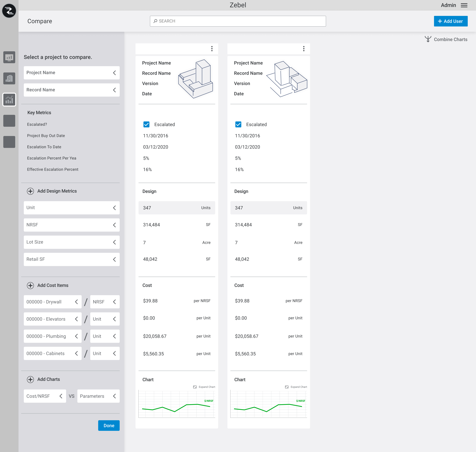Click the Add Charts label
The width and height of the screenshot is (476, 452).
click(x=49, y=379)
